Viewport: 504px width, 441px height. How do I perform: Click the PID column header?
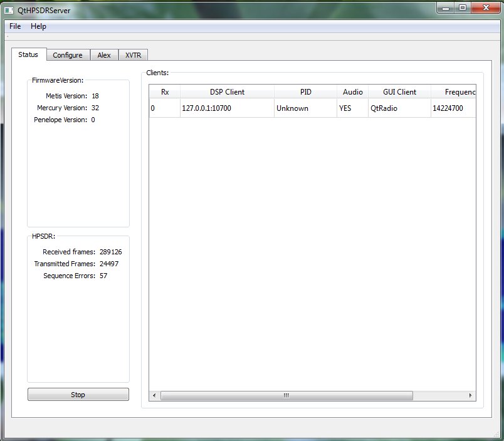coord(306,92)
